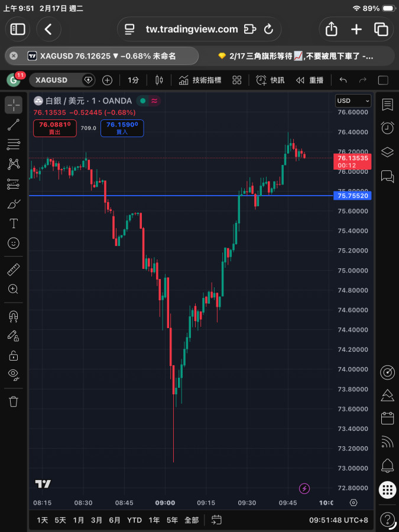This screenshot has height=532, width=399.
Task: Start bar replay with 重播
Action: (309, 80)
